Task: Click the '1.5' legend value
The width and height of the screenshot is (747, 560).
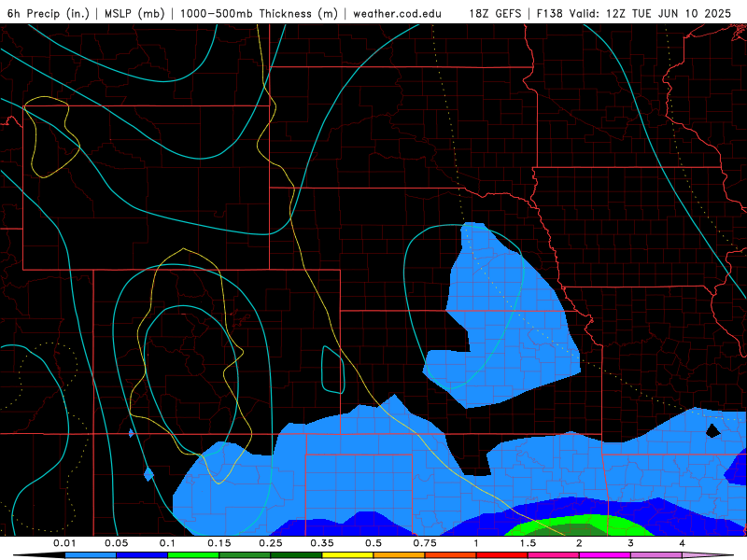Action: (528, 543)
